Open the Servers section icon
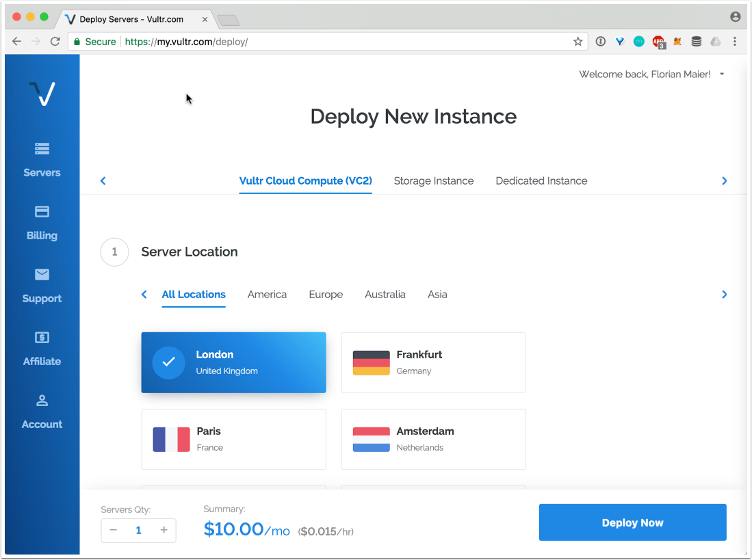 (x=42, y=149)
